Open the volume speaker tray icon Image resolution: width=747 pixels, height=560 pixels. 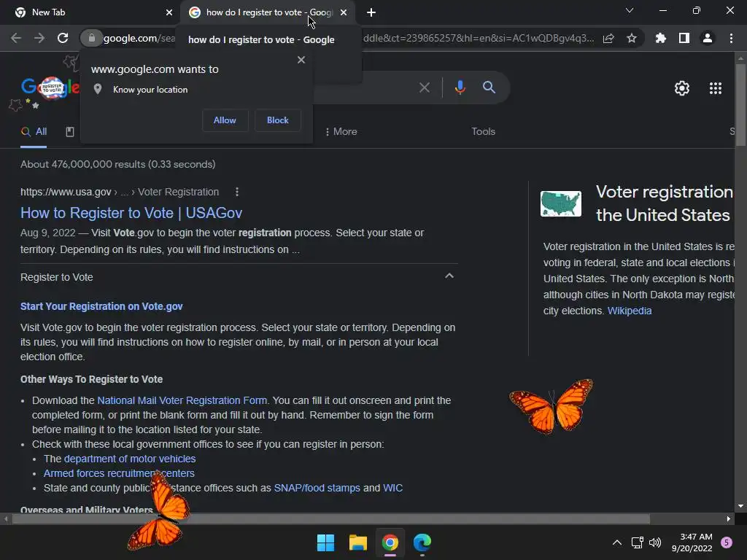[x=656, y=542]
